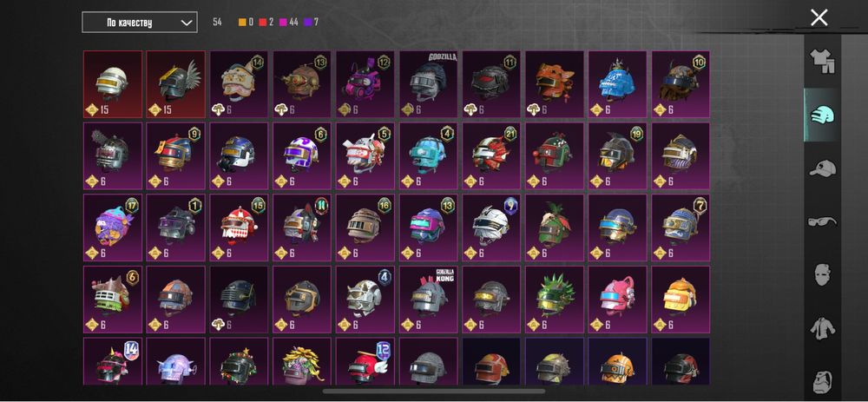Filter by purple rarity count 7
Viewport: 868px width, 402px height.
(311, 23)
